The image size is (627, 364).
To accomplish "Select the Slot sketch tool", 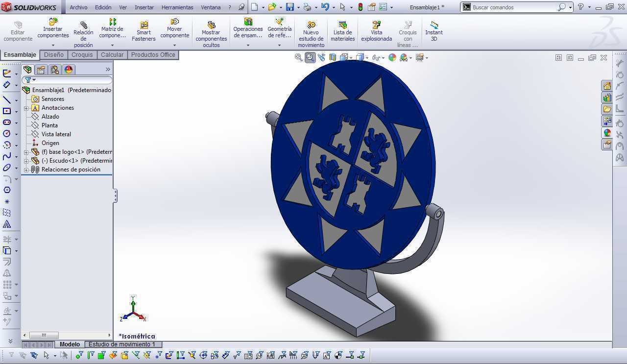I will (x=7, y=122).
